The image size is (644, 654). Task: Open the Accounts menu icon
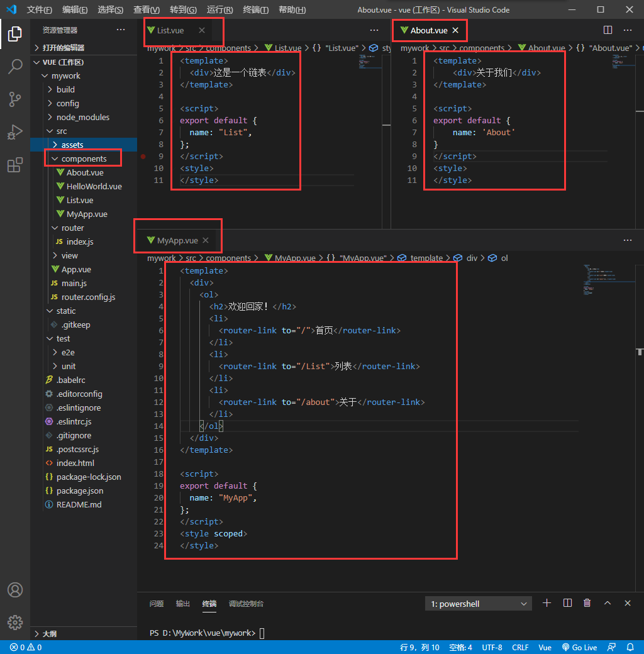[15, 590]
